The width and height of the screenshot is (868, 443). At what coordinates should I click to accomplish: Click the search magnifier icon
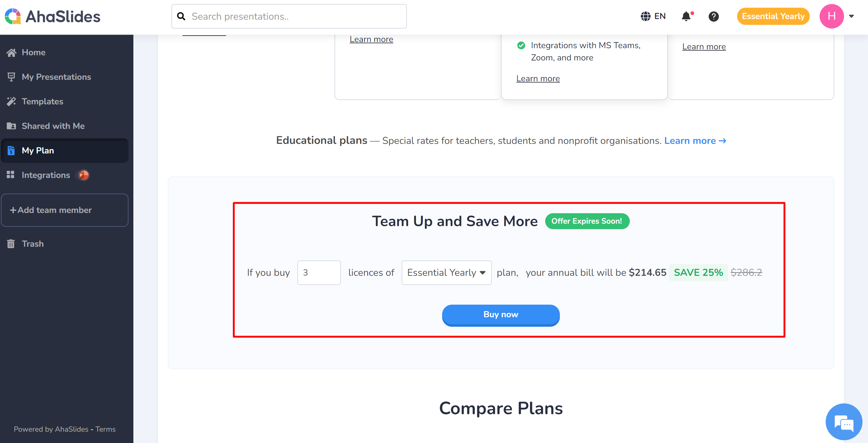coord(181,16)
